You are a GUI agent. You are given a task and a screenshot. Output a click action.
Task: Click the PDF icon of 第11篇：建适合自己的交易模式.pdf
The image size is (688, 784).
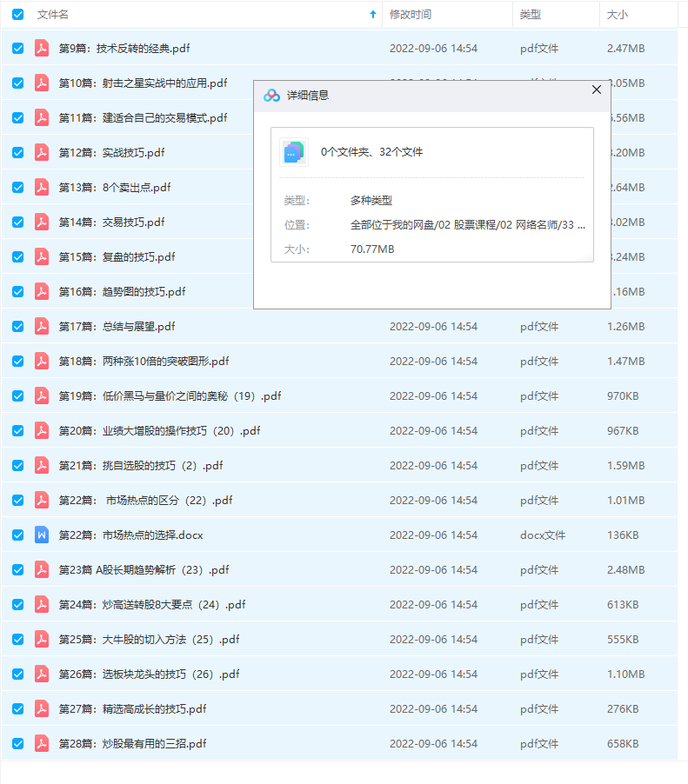coord(42,117)
